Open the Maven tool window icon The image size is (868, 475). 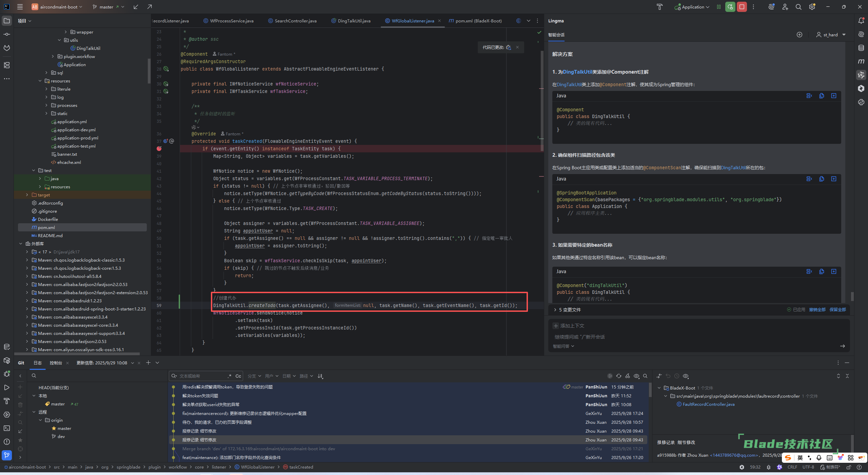tap(861, 61)
